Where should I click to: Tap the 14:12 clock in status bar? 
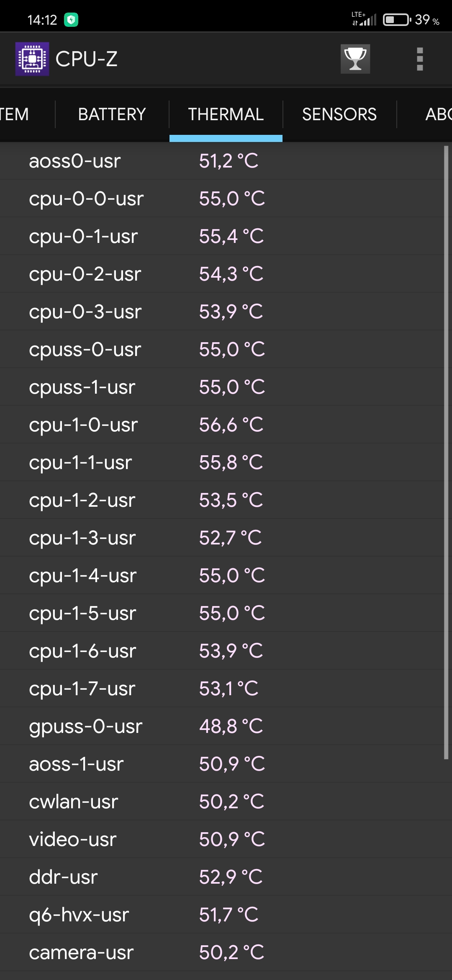pos(42,20)
